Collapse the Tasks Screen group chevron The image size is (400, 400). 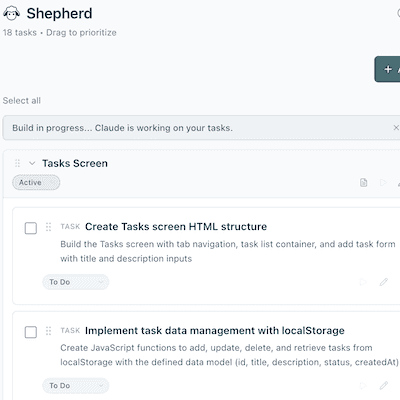point(32,163)
